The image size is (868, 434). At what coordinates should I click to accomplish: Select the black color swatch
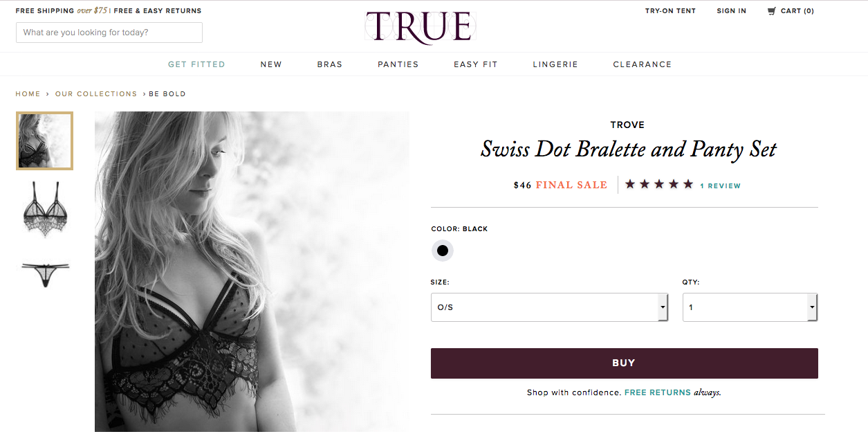[443, 251]
